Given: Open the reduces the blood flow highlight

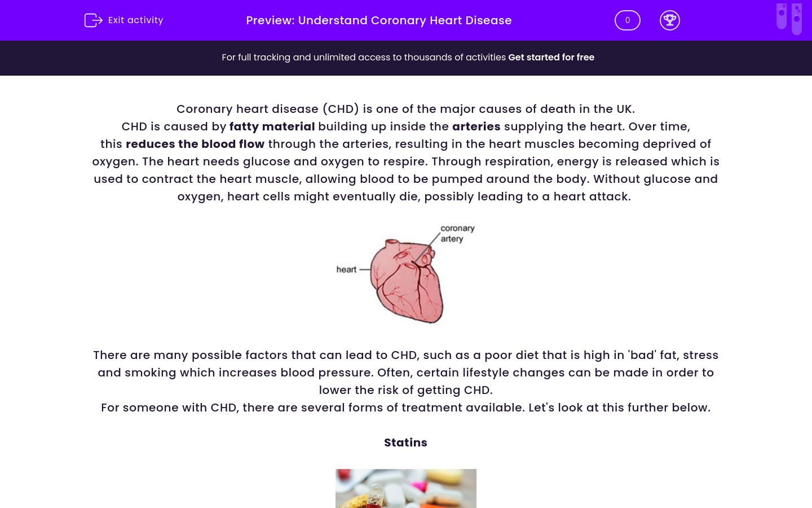Looking at the screenshot, I should click(195, 144).
